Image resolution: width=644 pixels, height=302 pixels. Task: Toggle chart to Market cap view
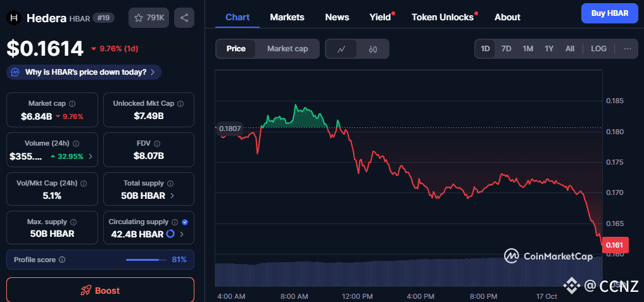[x=287, y=49]
